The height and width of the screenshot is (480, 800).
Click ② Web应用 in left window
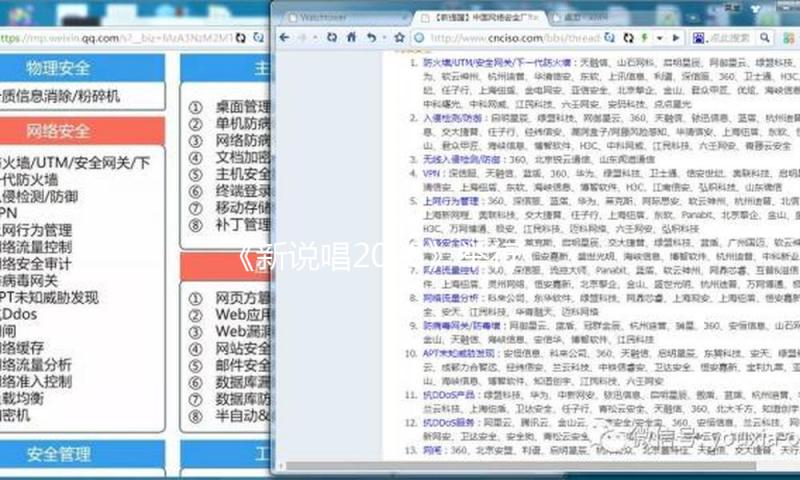[x=230, y=314]
